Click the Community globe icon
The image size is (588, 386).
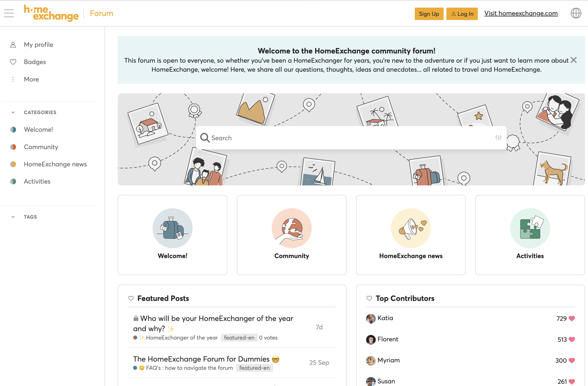tap(291, 228)
